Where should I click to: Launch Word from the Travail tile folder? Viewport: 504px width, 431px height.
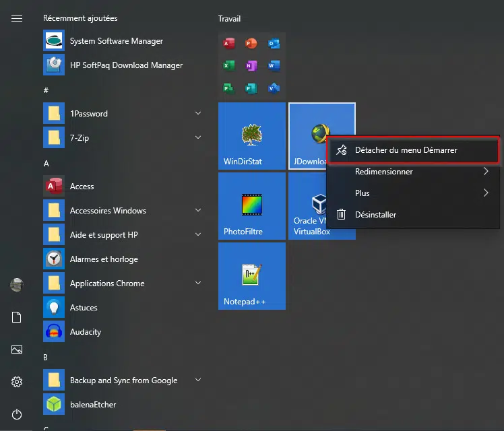point(274,65)
